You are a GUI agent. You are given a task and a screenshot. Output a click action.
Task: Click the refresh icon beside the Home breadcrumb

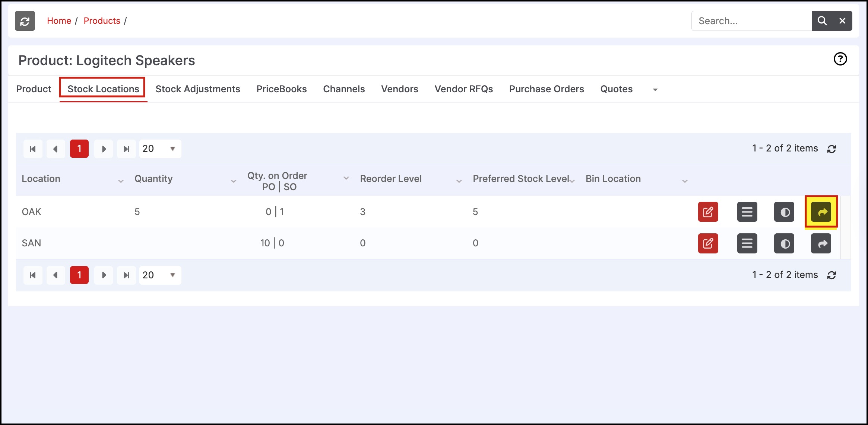[x=25, y=21]
